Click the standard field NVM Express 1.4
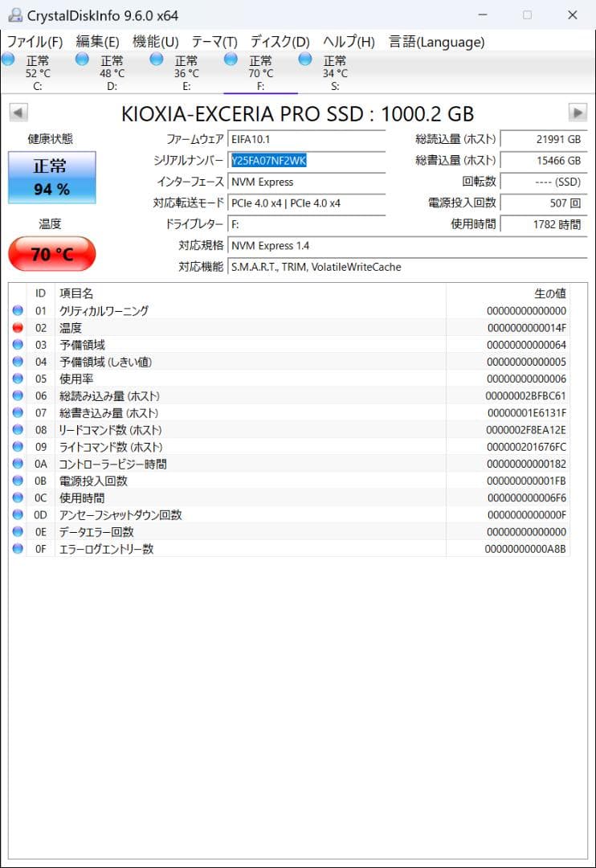Image resolution: width=596 pixels, height=868 pixels. tap(407, 246)
